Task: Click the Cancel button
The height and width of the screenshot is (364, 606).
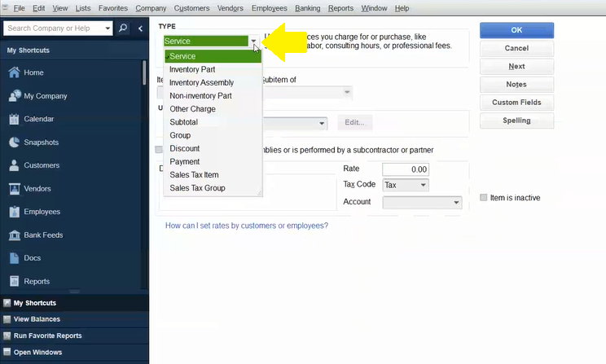Action: (516, 48)
